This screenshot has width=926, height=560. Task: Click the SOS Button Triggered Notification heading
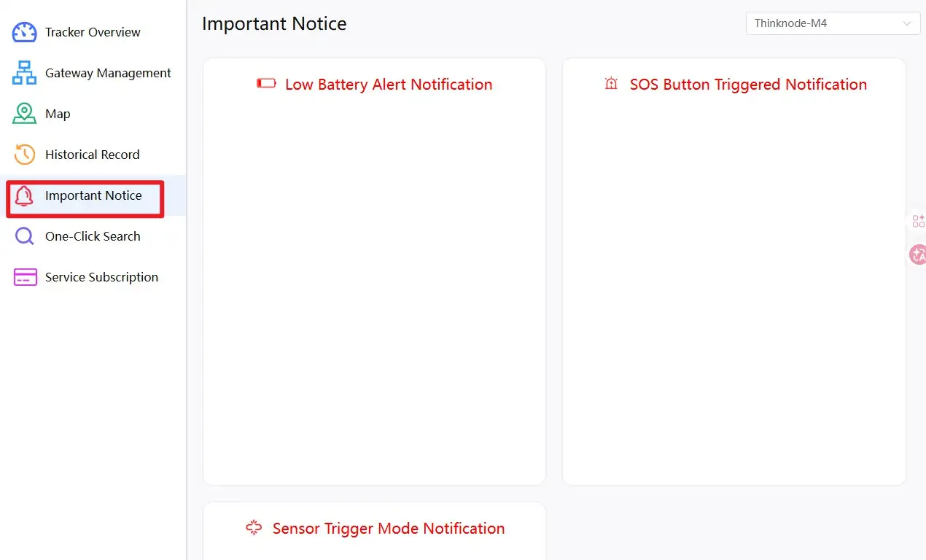tap(748, 85)
